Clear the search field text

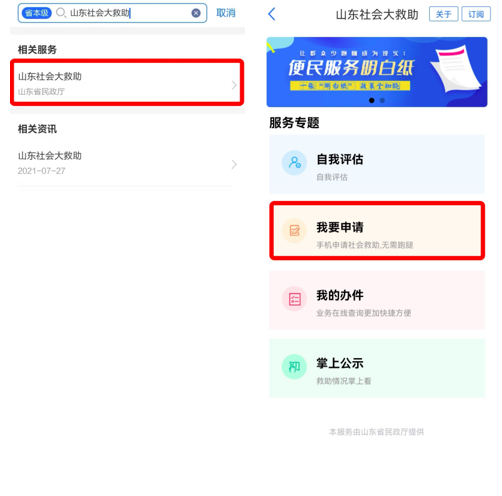[196, 13]
